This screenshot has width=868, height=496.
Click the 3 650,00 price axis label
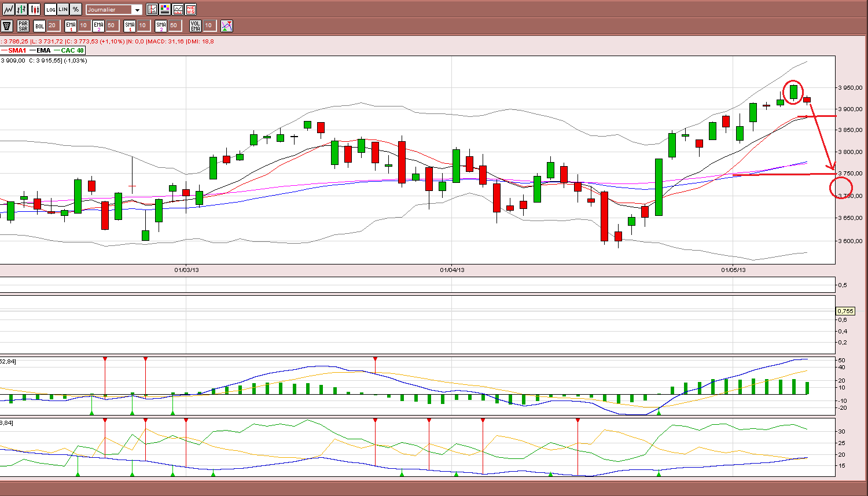851,218
